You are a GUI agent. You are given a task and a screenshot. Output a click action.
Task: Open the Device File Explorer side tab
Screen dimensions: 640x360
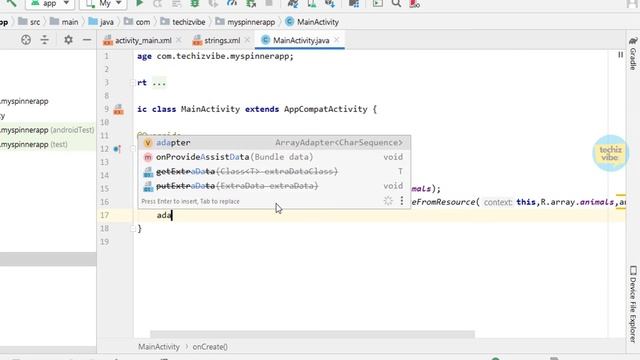coord(633,304)
